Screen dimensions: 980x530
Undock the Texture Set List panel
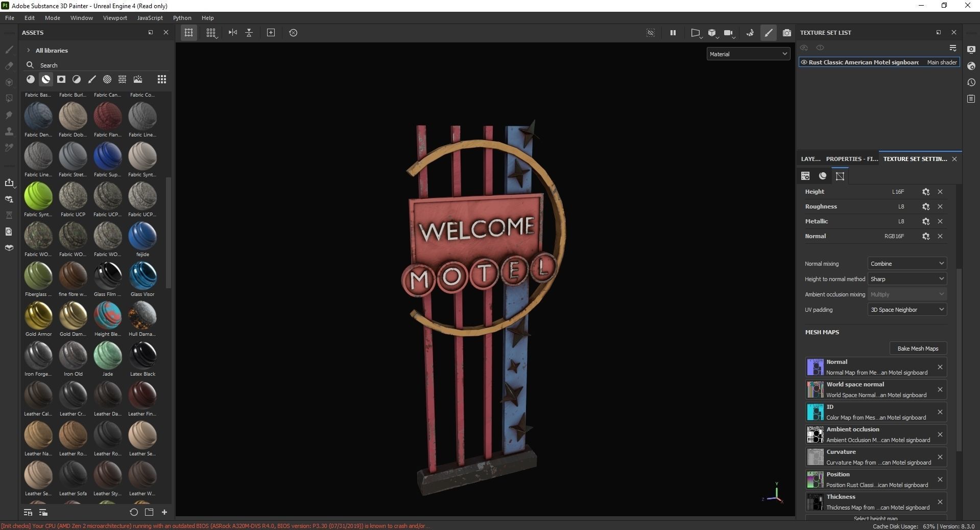click(x=939, y=32)
